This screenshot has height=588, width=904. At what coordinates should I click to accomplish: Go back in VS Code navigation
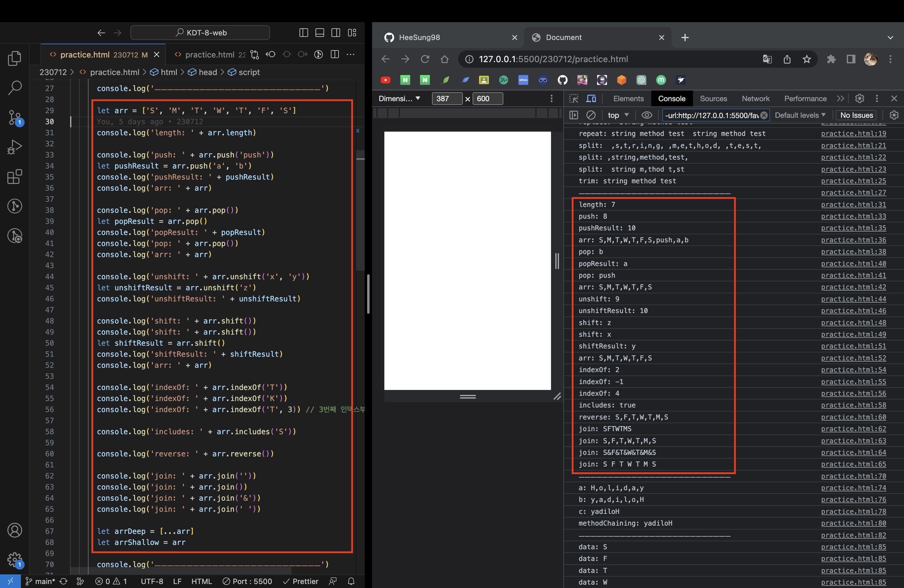[x=101, y=33]
